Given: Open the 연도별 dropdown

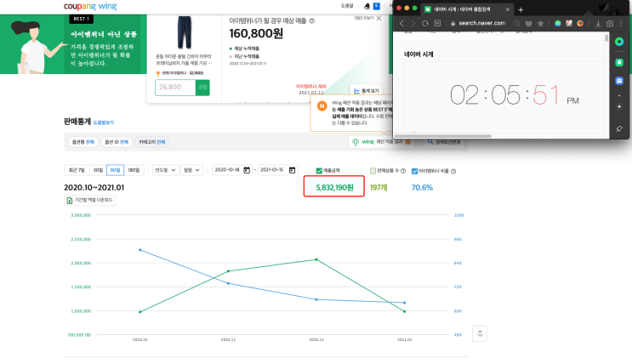Looking at the screenshot, I should [165, 170].
